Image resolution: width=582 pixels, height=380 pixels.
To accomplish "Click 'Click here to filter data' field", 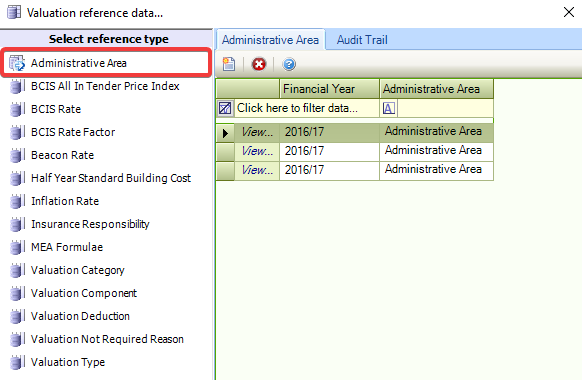I will (297, 108).
